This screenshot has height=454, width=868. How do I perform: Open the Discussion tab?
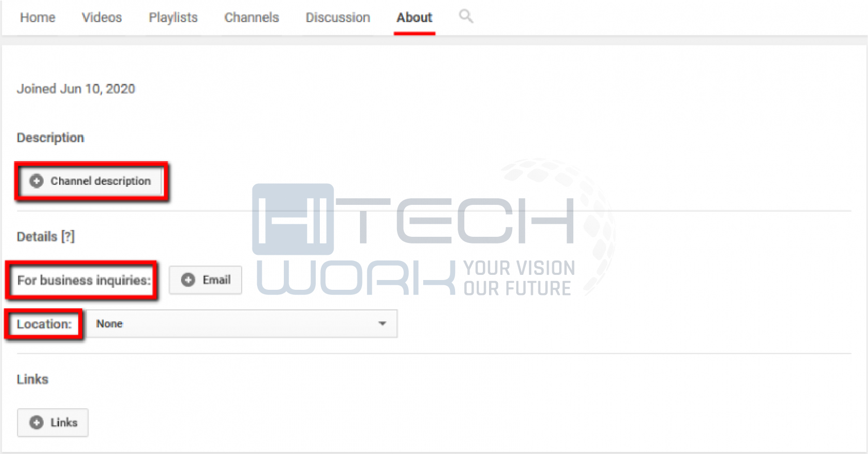point(338,18)
